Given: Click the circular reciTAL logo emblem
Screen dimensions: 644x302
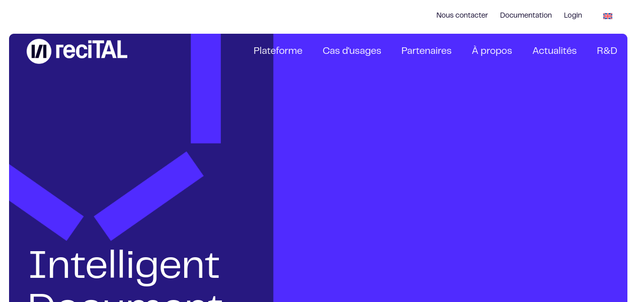Looking at the screenshot, I should pyautogui.click(x=39, y=51).
